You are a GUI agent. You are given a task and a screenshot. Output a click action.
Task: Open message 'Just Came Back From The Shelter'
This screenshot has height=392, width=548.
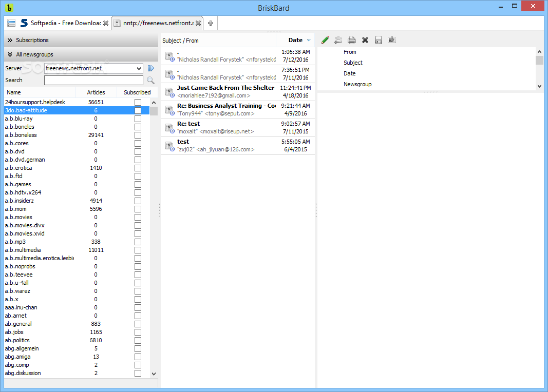tap(238, 92)
